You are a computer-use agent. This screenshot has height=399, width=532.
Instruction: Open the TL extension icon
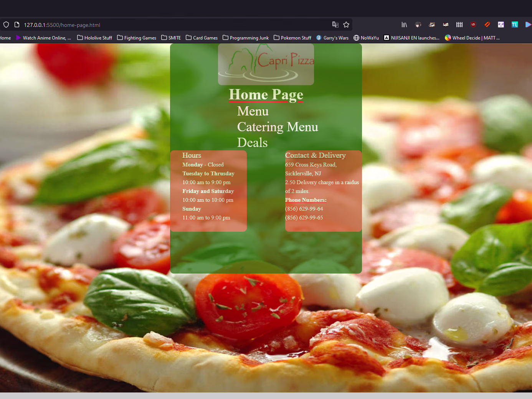[515, 25]
